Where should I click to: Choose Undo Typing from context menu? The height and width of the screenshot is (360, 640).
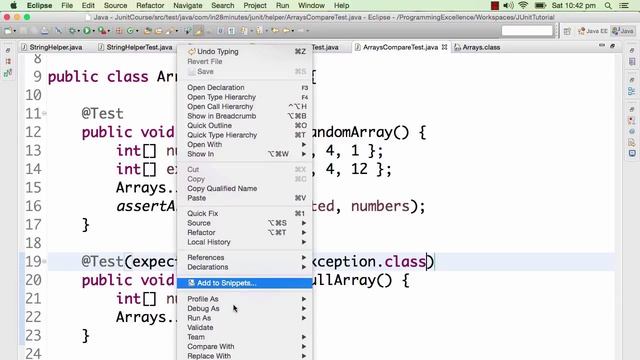click(x=245, y=51)
